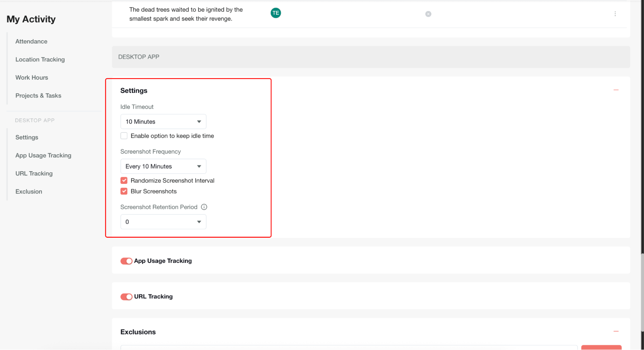Uncheck Blur Screenshots checkbox
The height and width of the screenshot is (350, 644).
124,191
